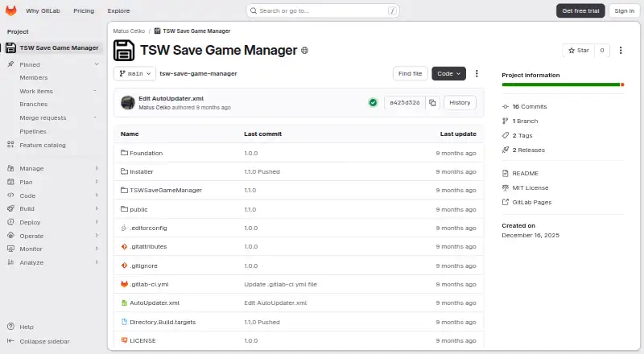Click the AutoUpdater.xml file icon
Viewport: 644px width, 354px height.
[124, 303]
